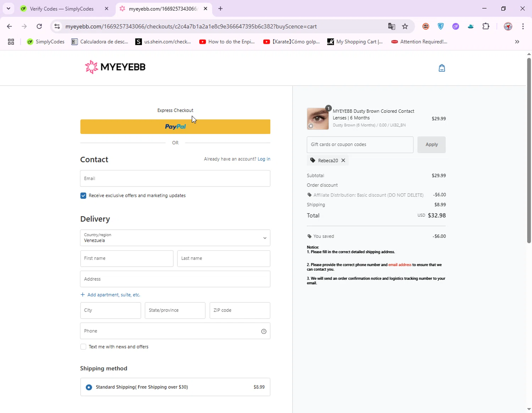Open the us.shein.com/check... bookmark
Image resolution: width=532 pixels, height=413 pixels.
click(x=164, y=42)
